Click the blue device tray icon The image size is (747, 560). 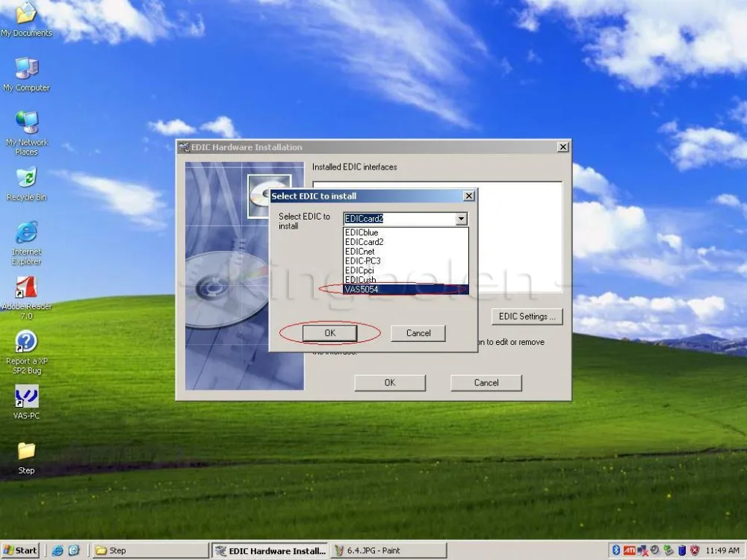pos(682,550)
